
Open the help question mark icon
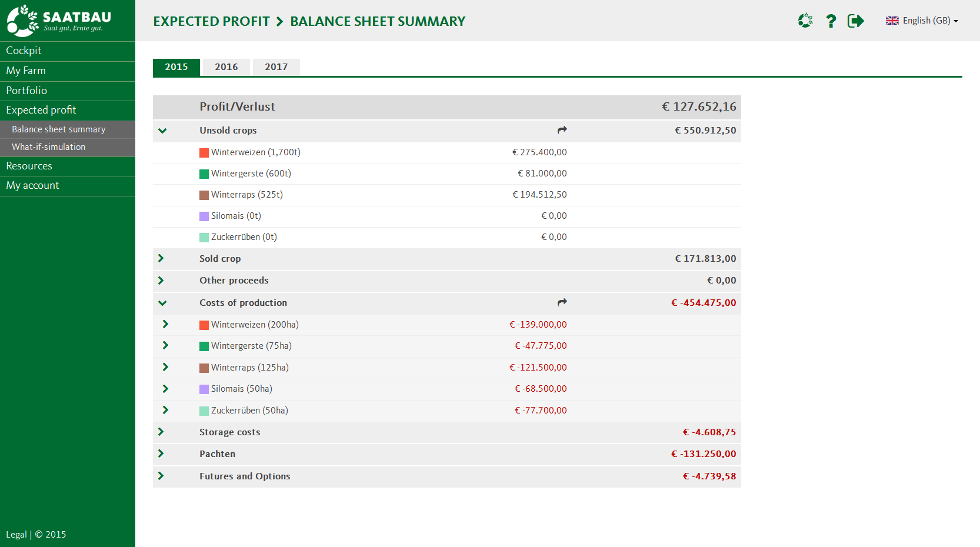pos(831,21)
